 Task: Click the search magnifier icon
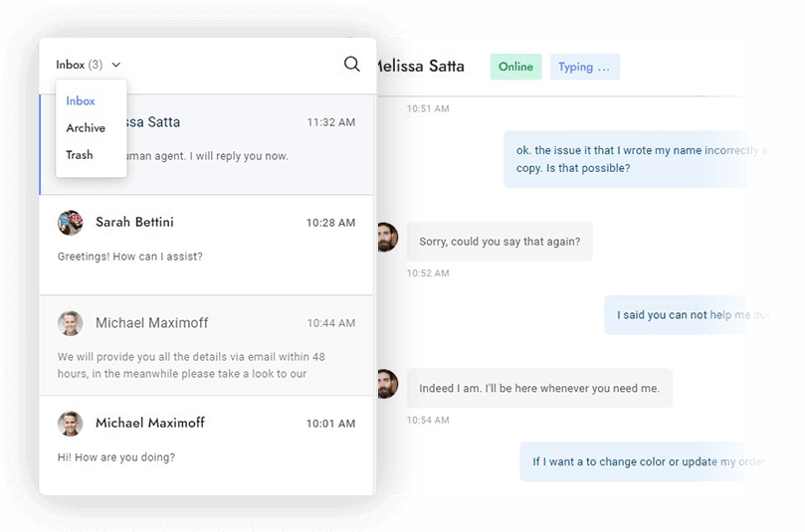351,65
